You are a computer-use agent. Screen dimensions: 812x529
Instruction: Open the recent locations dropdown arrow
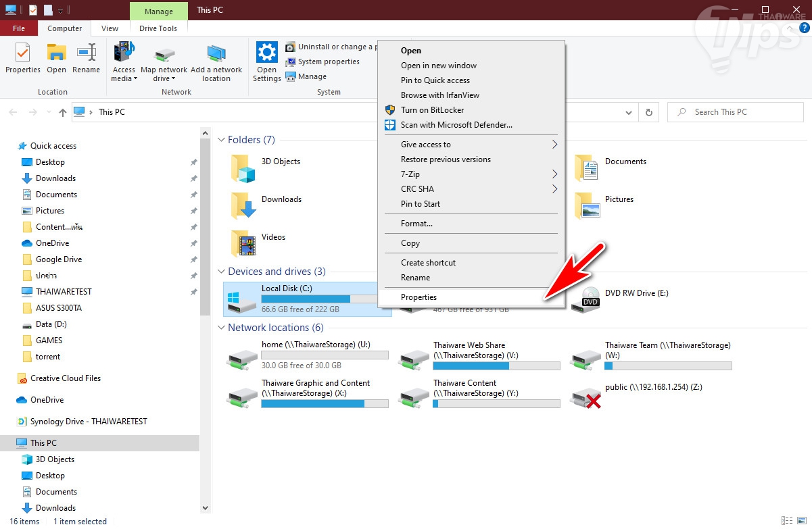point(47,112)
